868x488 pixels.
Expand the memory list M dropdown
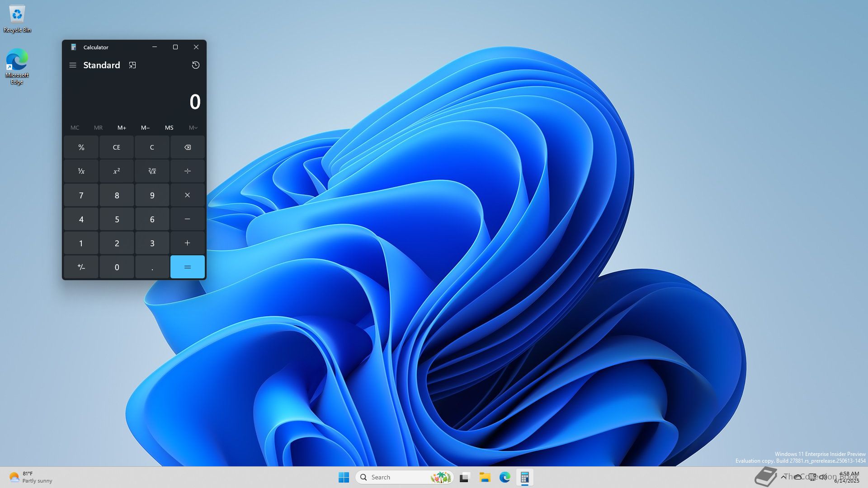[x=193, y=128]
